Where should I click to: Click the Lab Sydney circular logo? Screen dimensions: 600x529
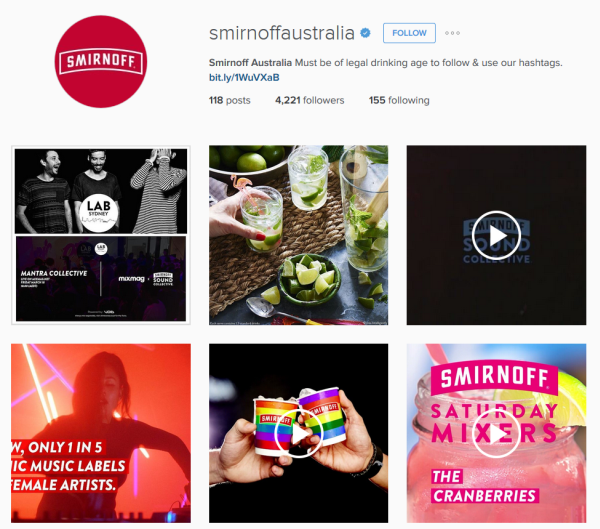point(99,213)
